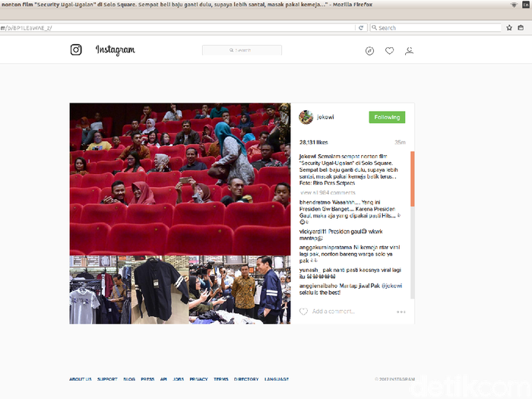Click the Firefox Search bar
532x399 pixels.
(x=435, y=28)
